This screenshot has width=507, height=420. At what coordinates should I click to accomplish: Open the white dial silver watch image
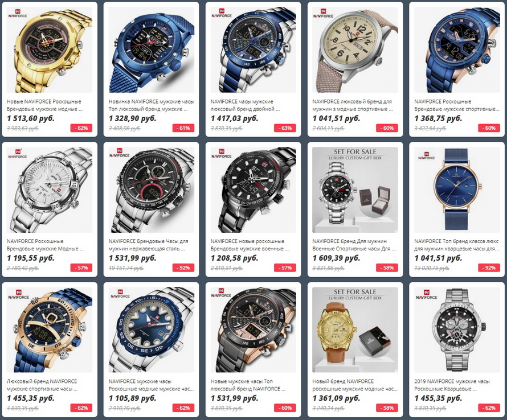point(50,190)
